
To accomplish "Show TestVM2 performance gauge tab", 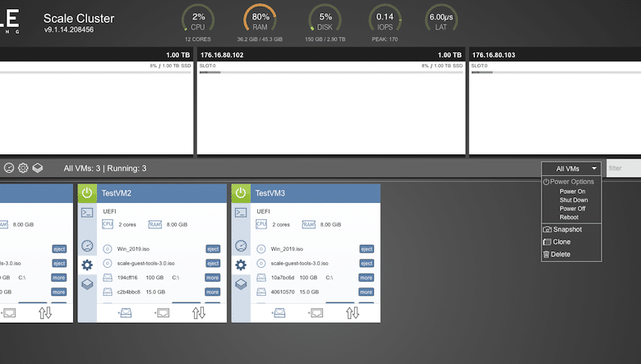I will [87, 246].
